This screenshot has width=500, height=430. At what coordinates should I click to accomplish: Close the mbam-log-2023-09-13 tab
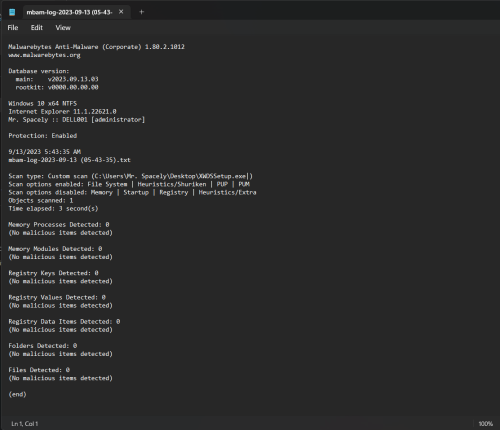[121, 12]
